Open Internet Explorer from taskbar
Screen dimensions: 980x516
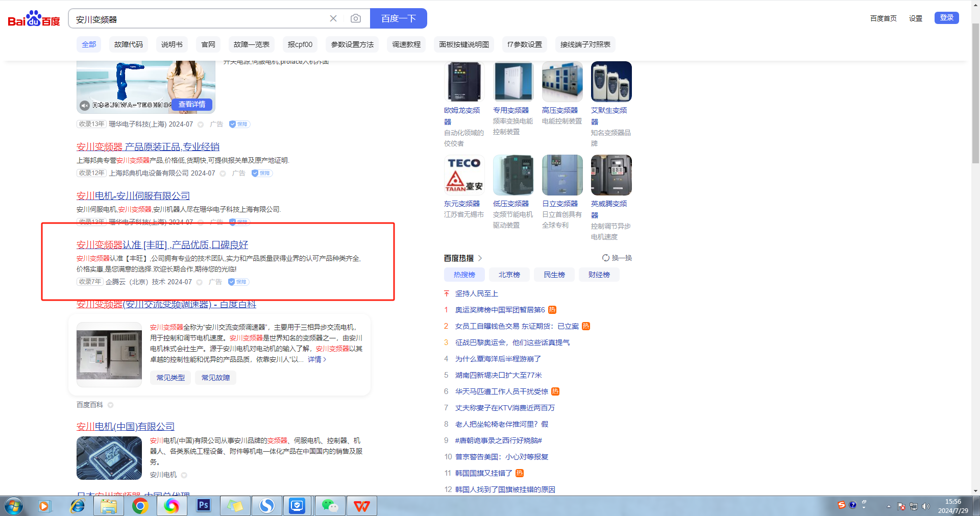(x=77, y=506)
